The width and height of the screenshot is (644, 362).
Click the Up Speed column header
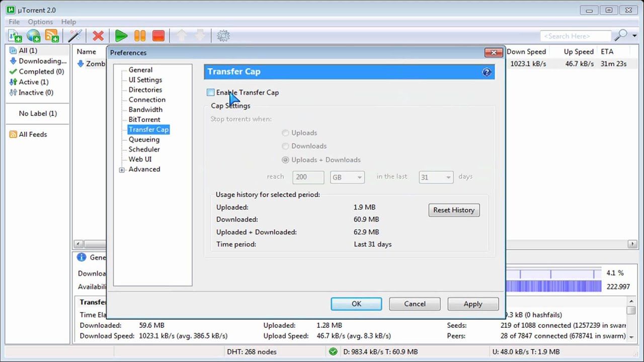point(573,51)
